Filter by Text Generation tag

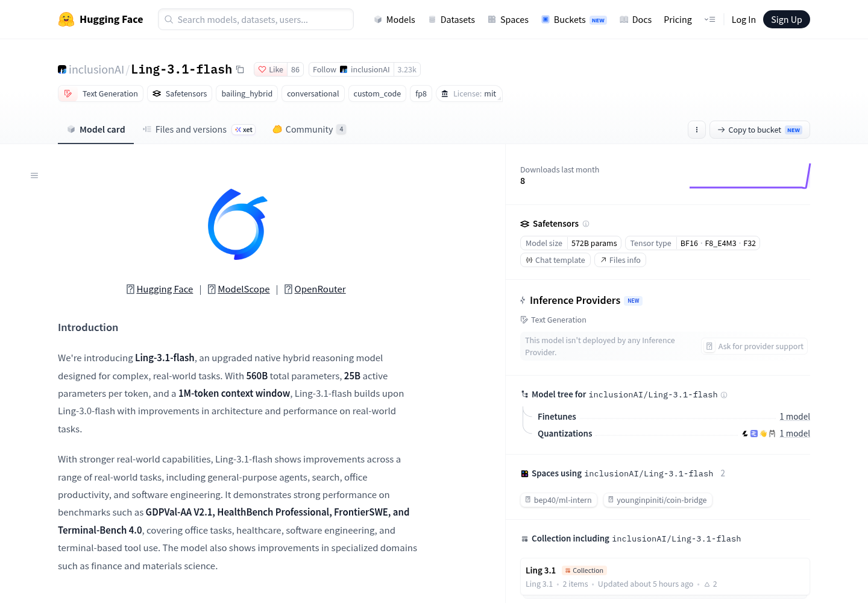[101, 93]
